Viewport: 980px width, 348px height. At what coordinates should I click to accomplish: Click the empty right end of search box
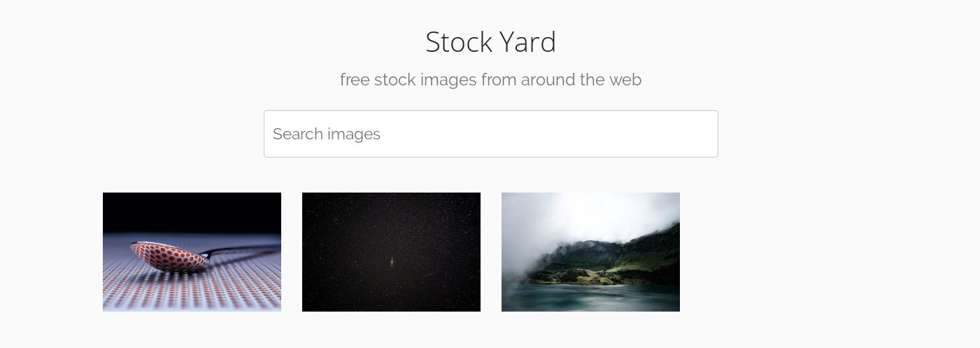(665, 134)
